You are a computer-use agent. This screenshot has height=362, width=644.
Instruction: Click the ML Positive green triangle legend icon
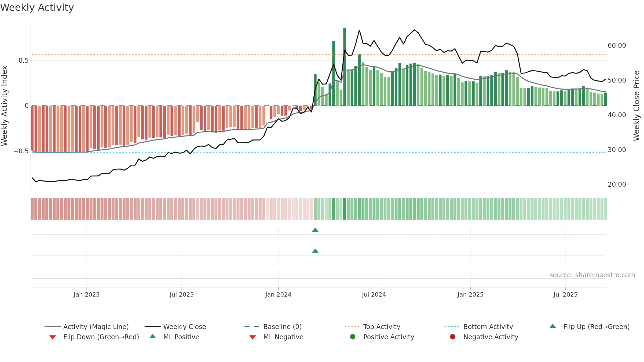tap(152, 336)
